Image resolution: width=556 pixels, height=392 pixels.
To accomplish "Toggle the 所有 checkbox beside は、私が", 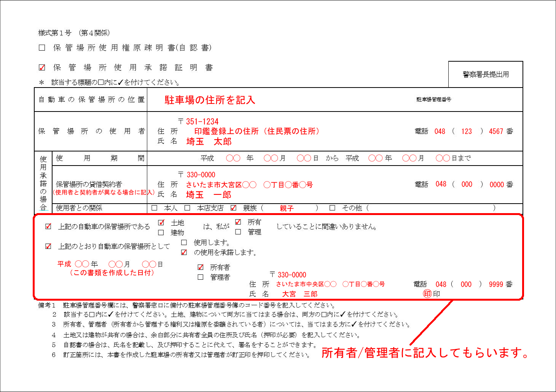I will [238, 222].
